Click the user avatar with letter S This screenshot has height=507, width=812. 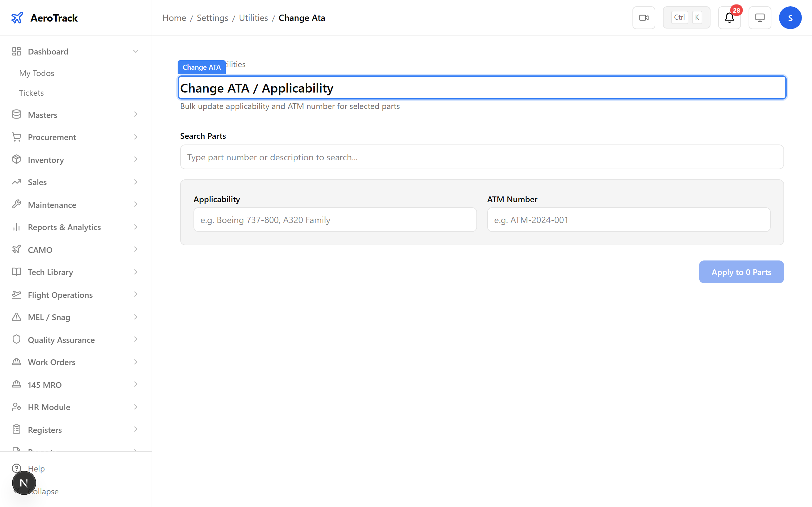click(790, 17)
